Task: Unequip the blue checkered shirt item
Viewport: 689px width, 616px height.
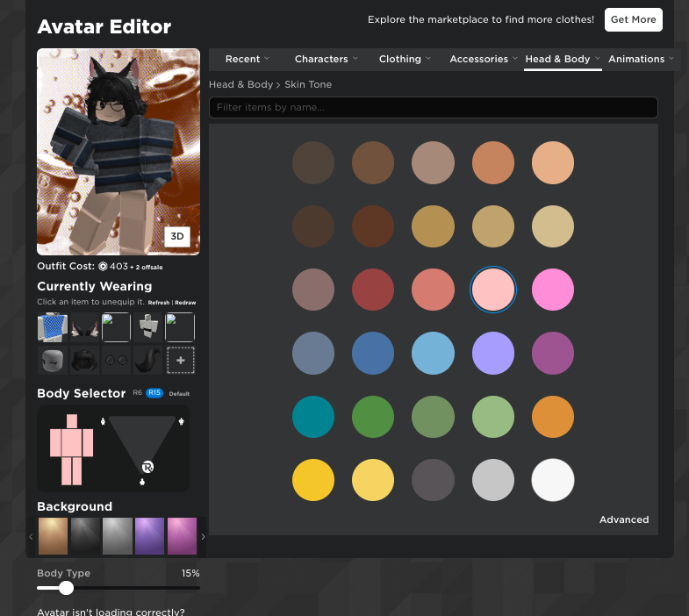Action: tap(53, 327)
